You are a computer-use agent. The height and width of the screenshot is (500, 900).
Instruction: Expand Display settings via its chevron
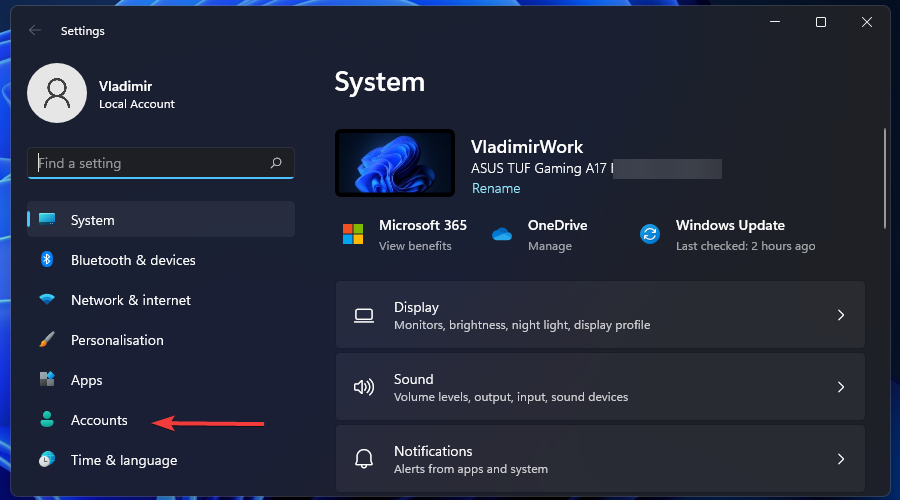(841, 315)
